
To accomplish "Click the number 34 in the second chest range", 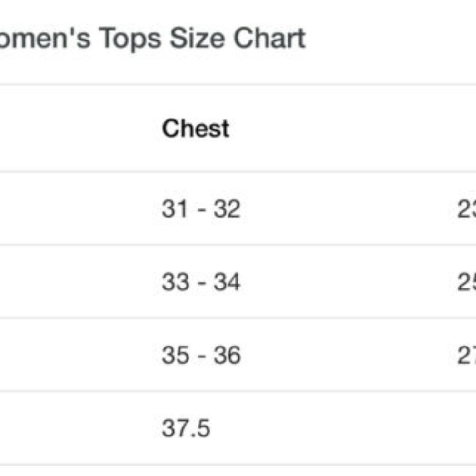I will (227, 282).
